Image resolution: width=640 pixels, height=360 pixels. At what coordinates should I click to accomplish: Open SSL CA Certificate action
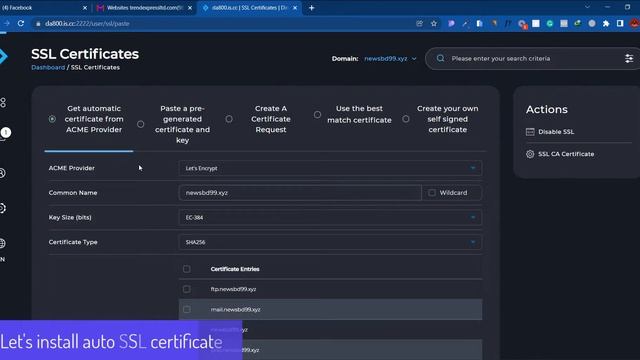566,154
